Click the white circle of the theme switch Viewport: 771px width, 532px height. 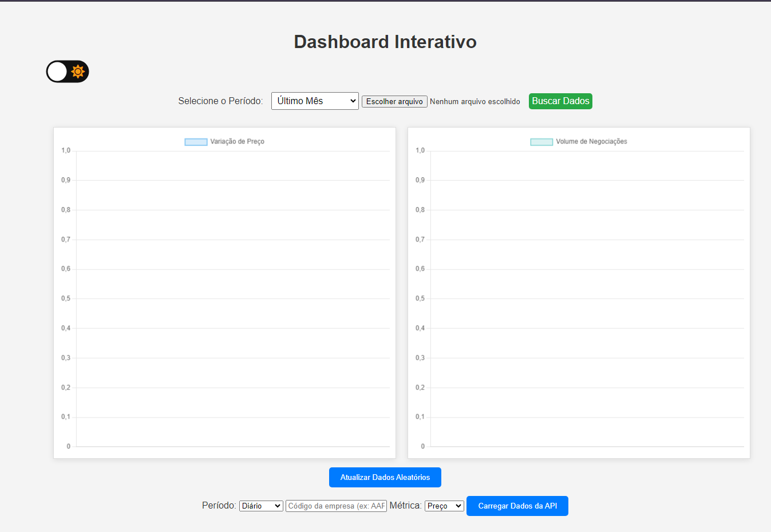[x=57, y=71]
